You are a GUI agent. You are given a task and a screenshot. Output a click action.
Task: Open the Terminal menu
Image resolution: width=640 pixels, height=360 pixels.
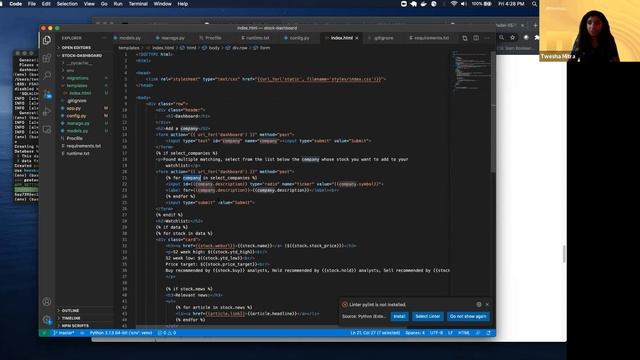138,4
